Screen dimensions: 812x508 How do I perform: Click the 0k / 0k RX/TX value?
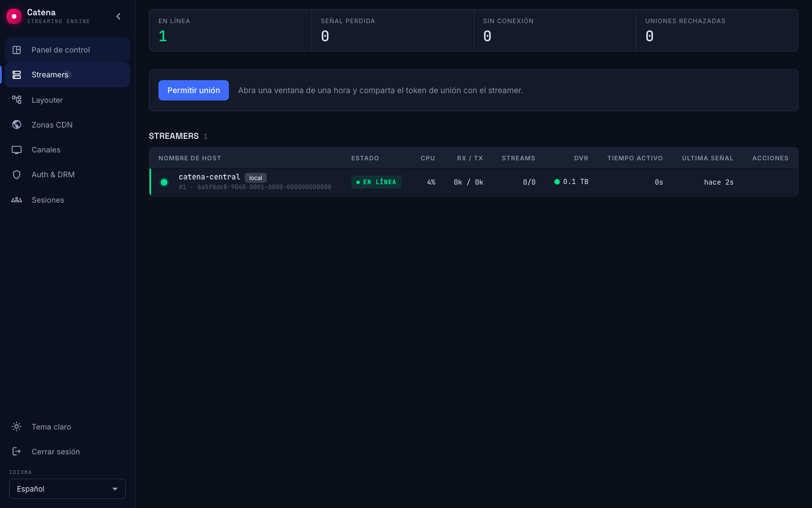[x=468, y=182]
